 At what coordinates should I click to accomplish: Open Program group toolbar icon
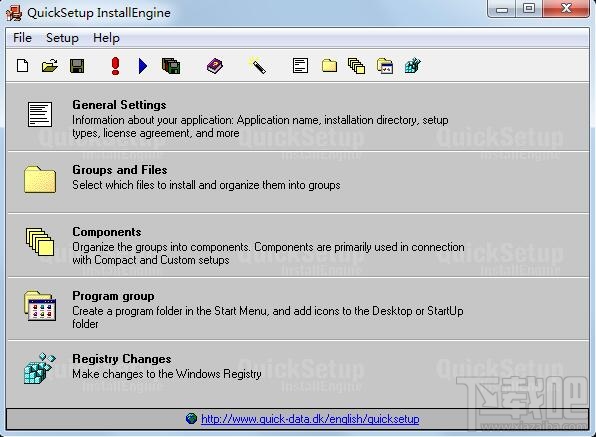click(x=385, y=66)
